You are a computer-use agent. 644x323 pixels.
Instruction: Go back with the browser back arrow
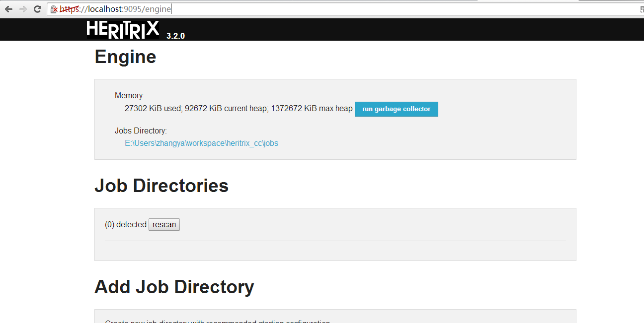coord(8,9)
